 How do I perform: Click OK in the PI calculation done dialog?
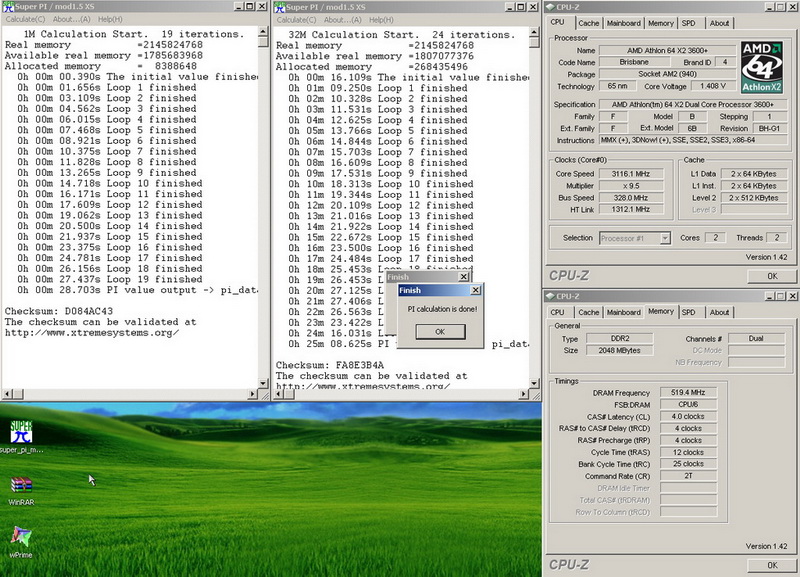click(440, 332)
